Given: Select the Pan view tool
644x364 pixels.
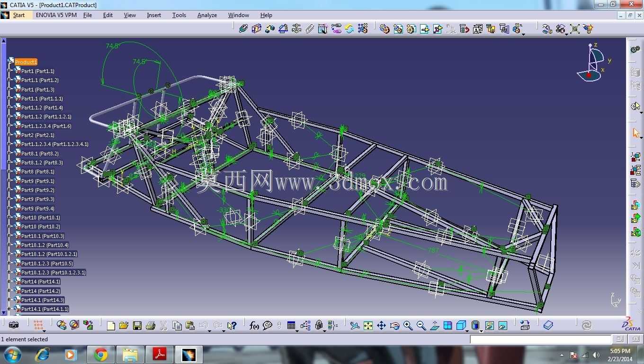Looking at the screenshot, I should pyautogui.click(x=381, y=326).
